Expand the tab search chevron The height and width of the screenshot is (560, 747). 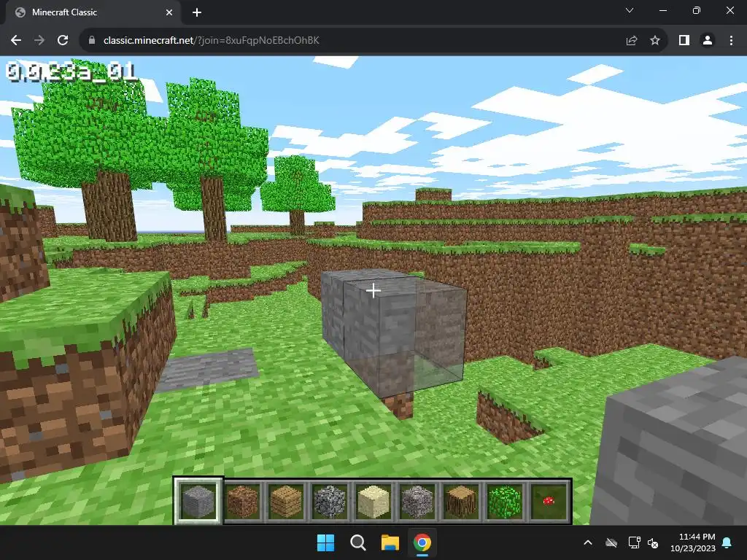click(630, 10)
